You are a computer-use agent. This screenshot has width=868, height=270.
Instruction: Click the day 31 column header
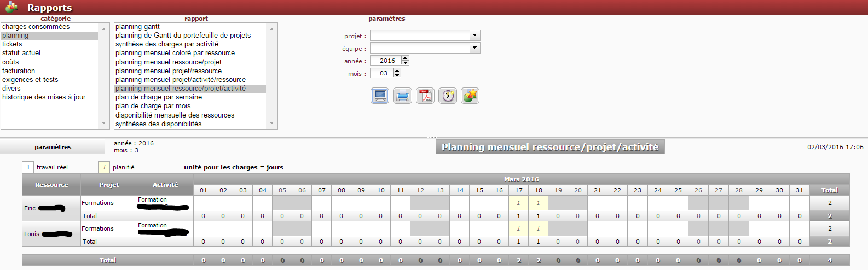pyautogui.click(x=800, y=190)
